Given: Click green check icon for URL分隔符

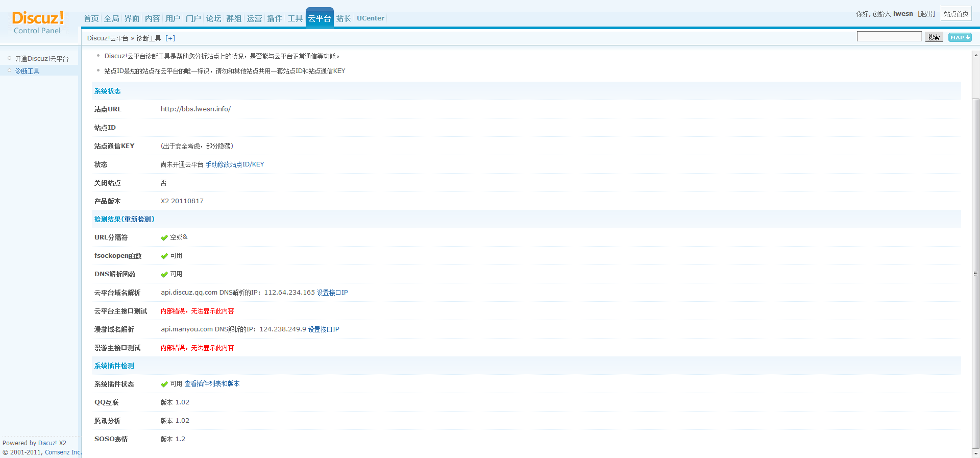Looking at the screenshot, I should pyautogui.click(x=164, y=237).
